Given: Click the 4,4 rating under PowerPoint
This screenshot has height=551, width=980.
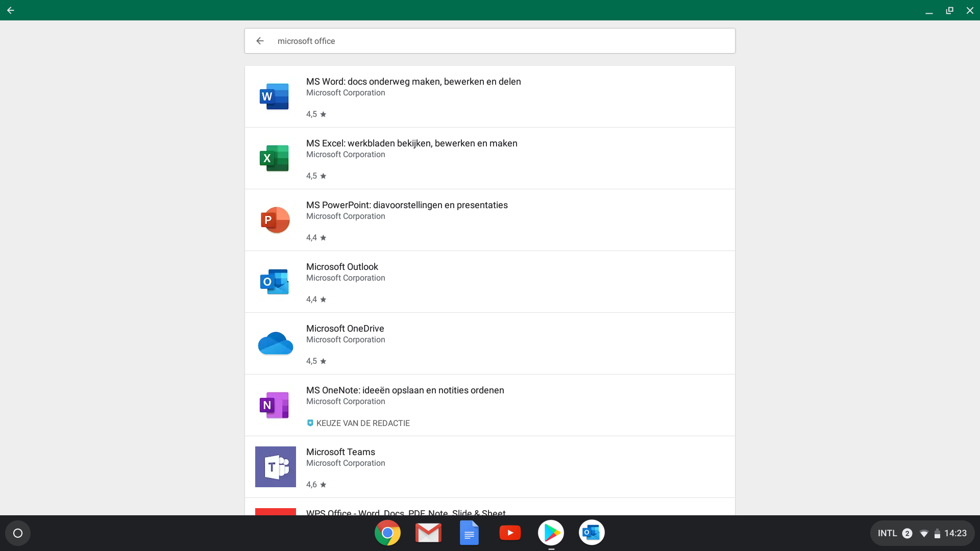Looking at the screenshot, I should coord(311,238).
